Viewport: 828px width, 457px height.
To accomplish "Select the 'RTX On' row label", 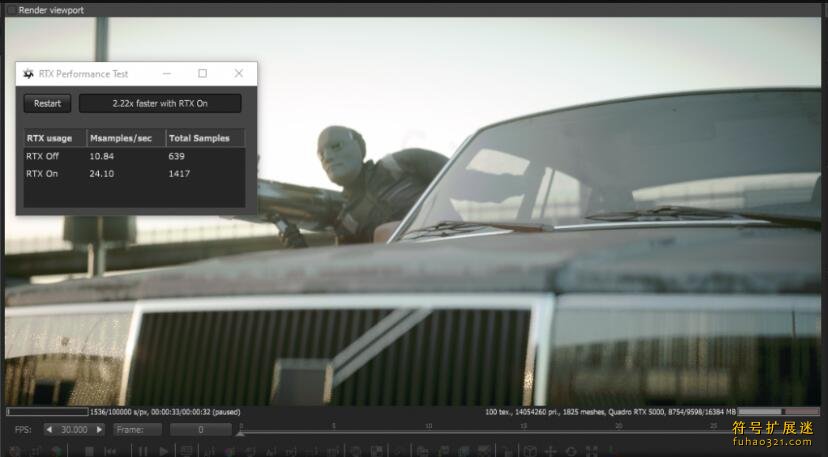I will point(42,173).
